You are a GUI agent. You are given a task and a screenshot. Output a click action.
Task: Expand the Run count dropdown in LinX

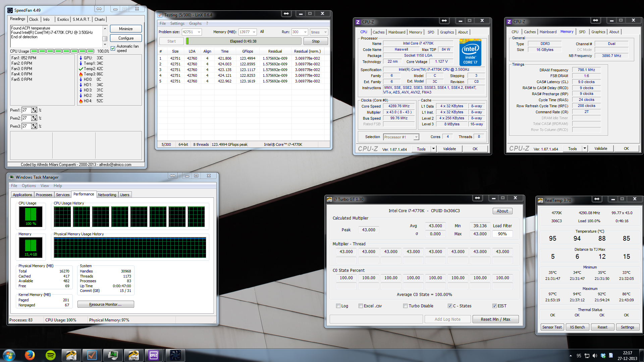point(305,32)
